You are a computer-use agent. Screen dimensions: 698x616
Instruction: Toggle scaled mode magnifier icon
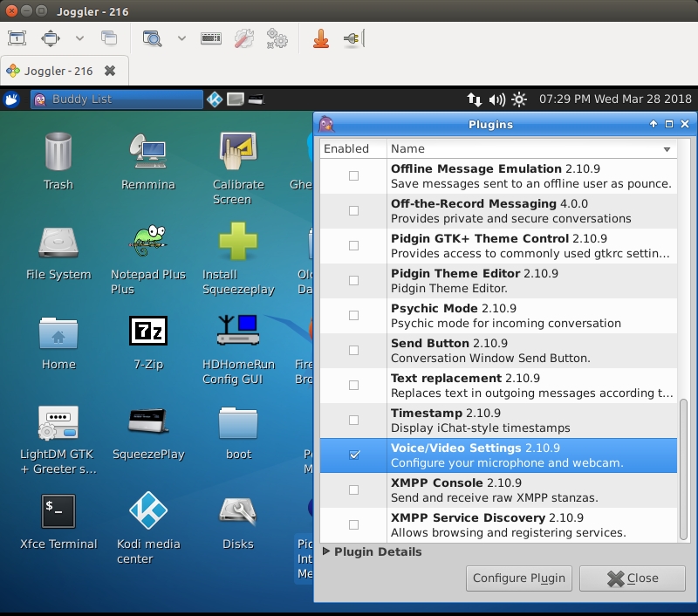tap(152, 38)
